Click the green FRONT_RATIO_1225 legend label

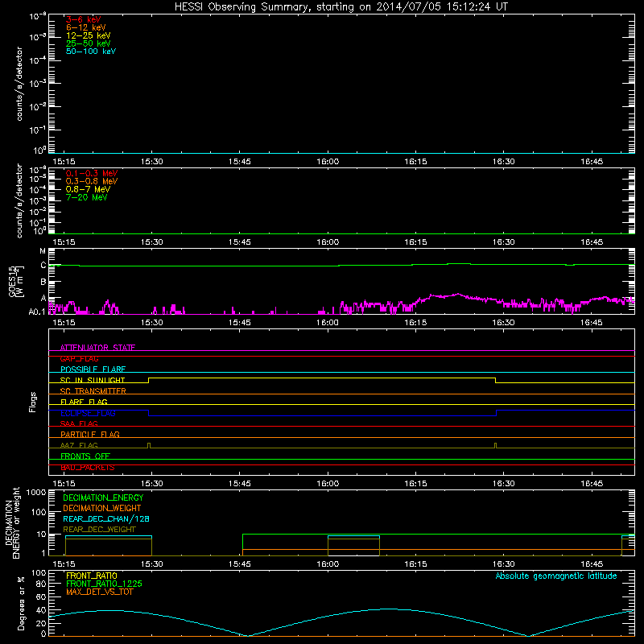[105, 584]
